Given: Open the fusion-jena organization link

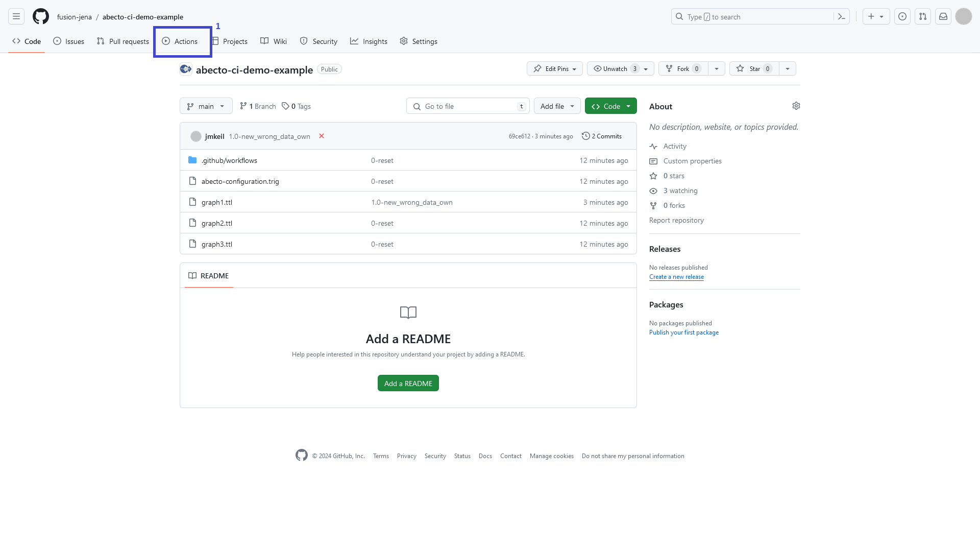Looking at the screenshot, I should [75, 17].
